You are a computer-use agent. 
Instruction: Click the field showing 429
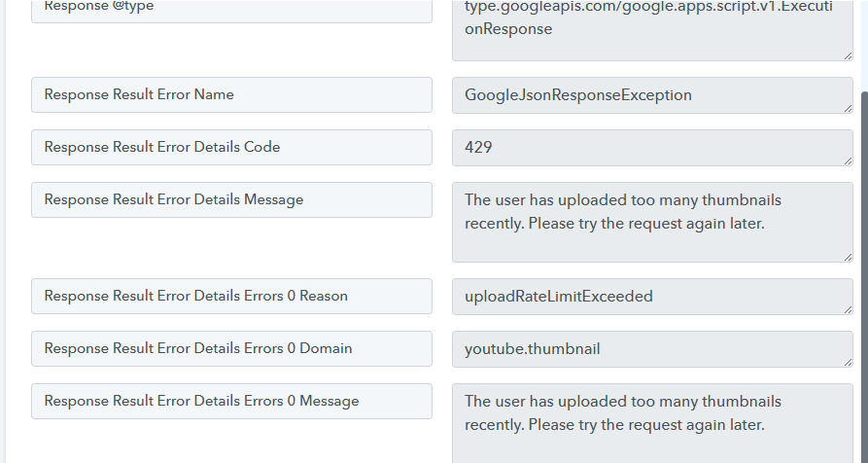click(x=651, y=148)
